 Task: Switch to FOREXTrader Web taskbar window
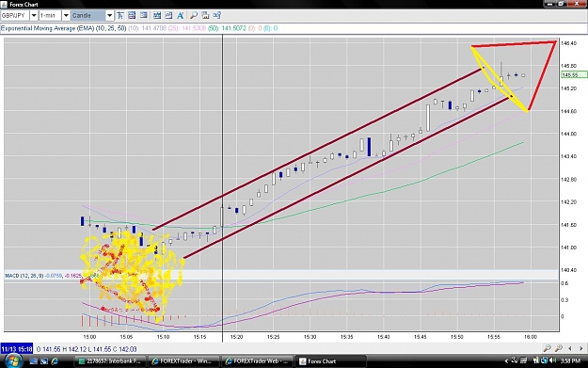tap(257, 361)
